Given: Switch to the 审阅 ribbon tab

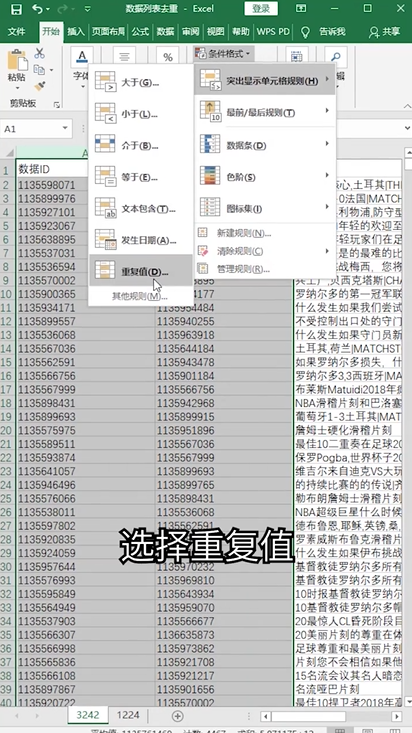Looking at the screenshot, I should 190,32.
